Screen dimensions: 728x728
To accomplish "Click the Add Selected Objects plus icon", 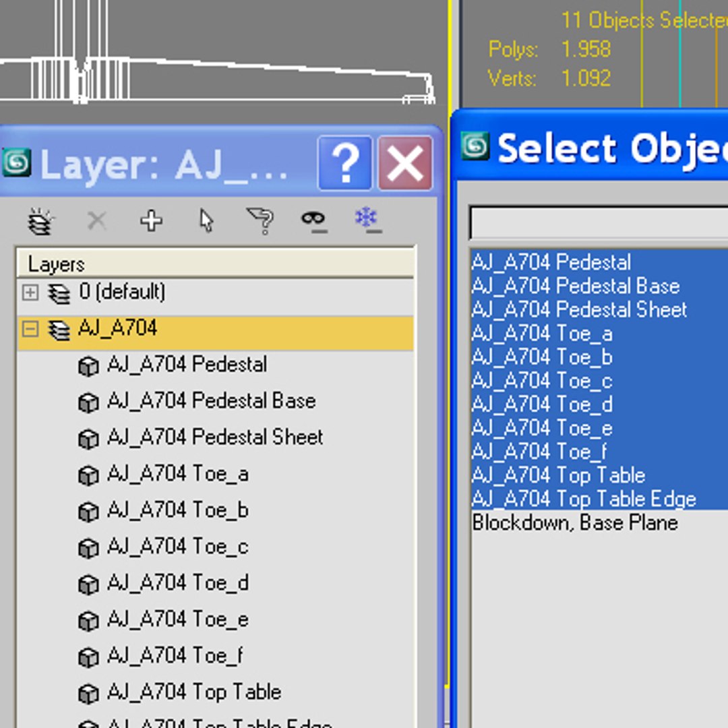I will point(152,220).
